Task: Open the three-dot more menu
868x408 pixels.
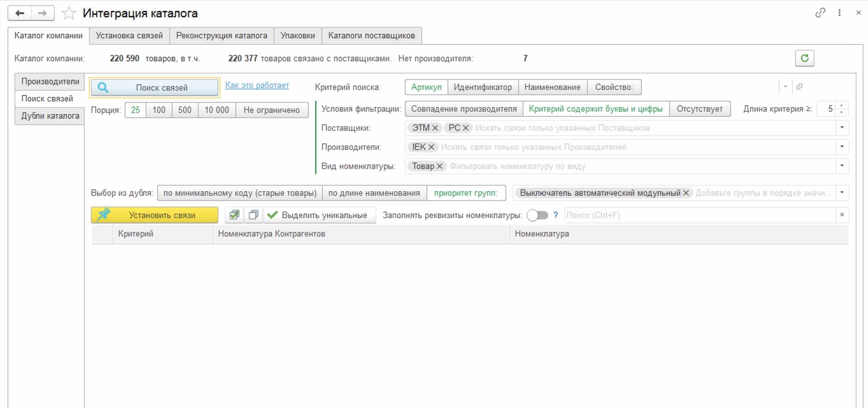Action: [840, 13]
